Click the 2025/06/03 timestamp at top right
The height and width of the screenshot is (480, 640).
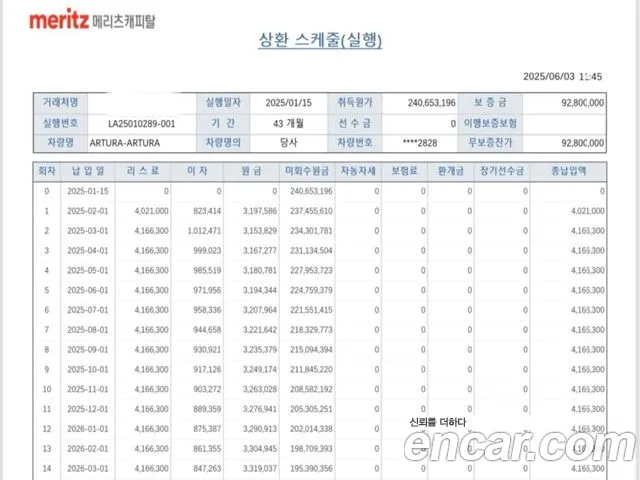pos(563,76)
